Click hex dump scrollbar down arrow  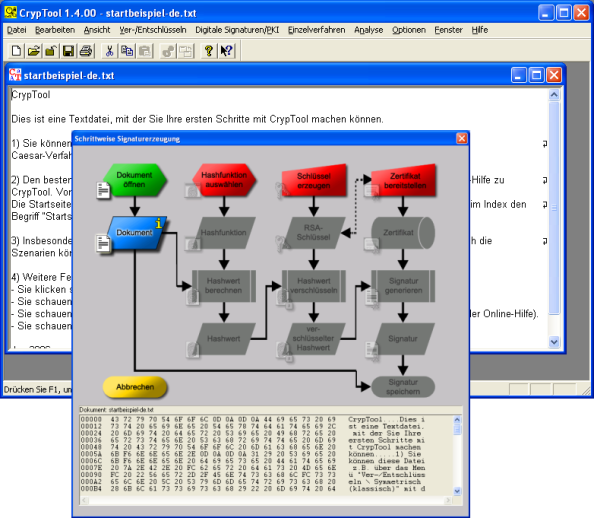[457, 491]
